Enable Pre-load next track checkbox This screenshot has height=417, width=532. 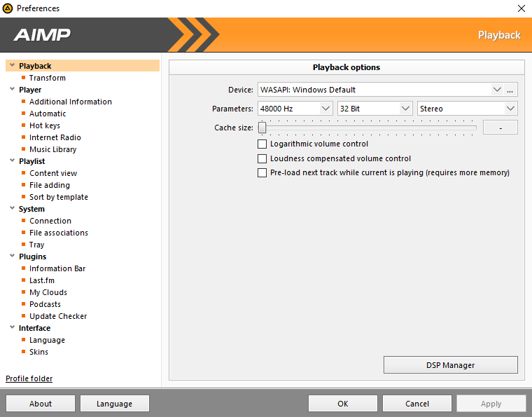point(262,173)
